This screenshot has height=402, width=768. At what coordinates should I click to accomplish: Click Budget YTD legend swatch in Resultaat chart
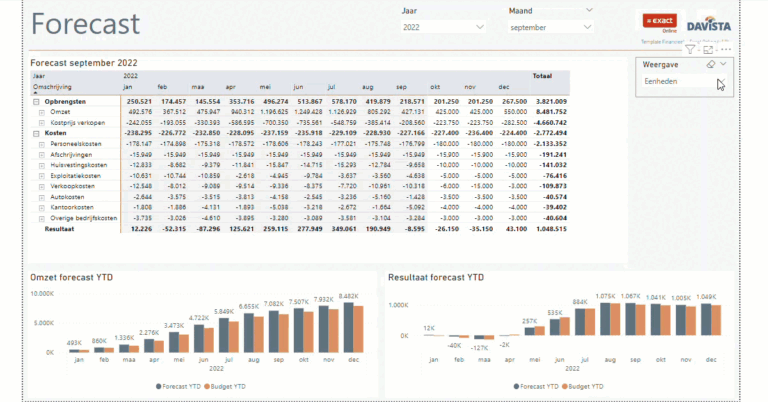pos(565,386)
